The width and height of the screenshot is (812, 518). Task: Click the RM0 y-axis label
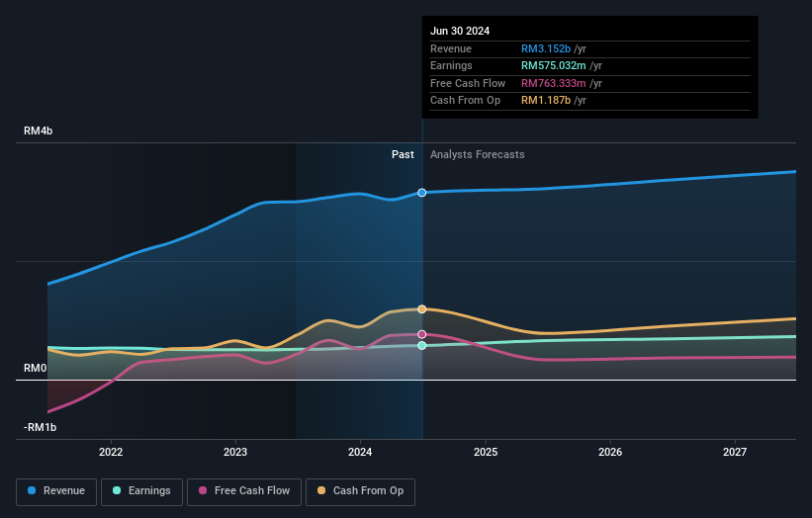click(36, 368)
